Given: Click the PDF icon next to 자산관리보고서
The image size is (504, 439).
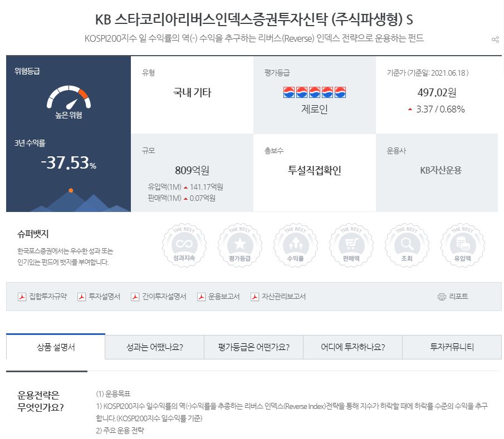Looking at the screenshot, I should [255, 297].
